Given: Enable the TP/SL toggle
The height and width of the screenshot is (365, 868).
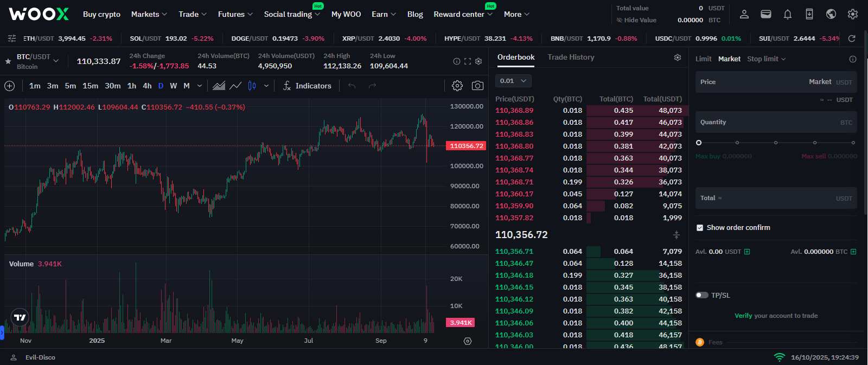Looking at the screenshot, I should pyautogui.click(x=702, y=295).
